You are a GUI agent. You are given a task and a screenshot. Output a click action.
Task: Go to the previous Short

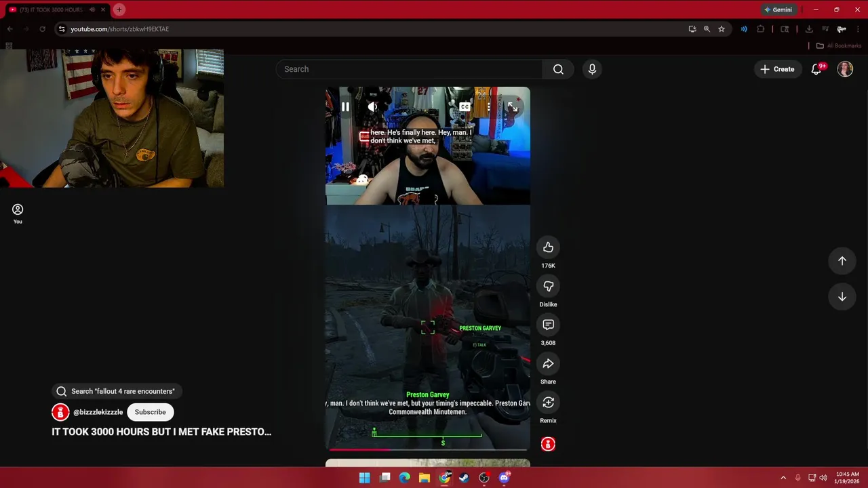(842, 261)
